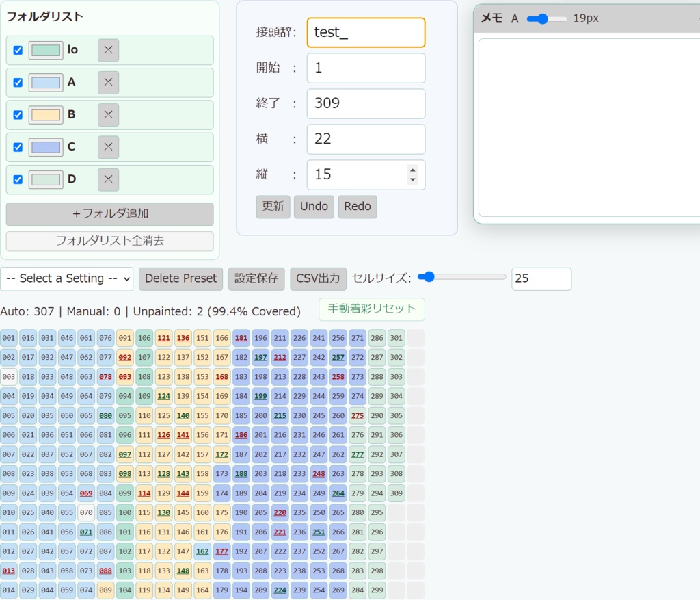Image resolution: width=700 pixels, height=600 pixels.
Task: Click inside the メモ text area
Action: pyautogui.click(x=589, y=127)
